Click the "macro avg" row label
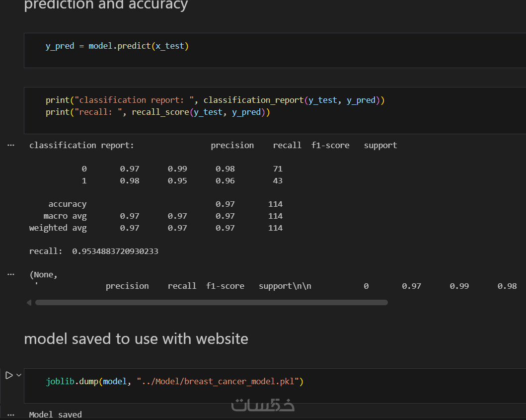526x420 pixels. point(65,216)
